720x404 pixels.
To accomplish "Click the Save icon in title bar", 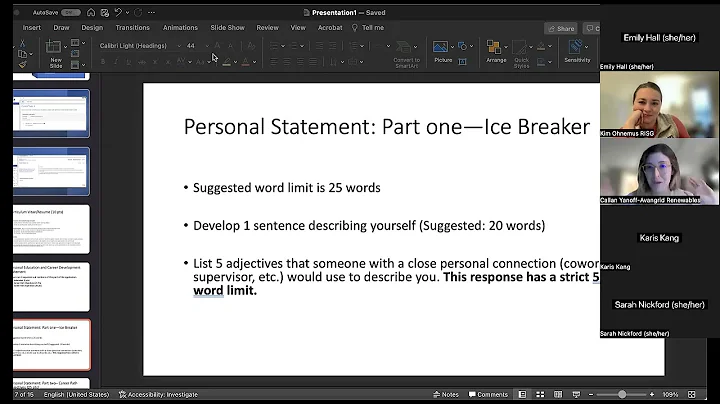I will tap(105, 12).
